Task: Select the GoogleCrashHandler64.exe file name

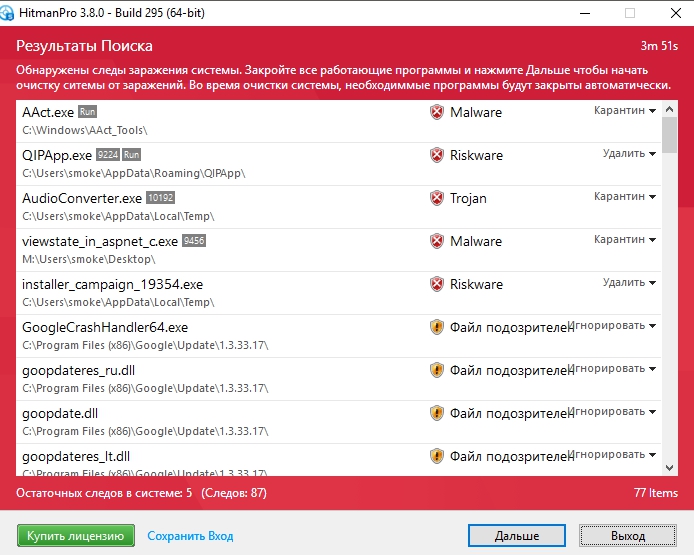Action: pyautogui.click(x=105, y=327)
